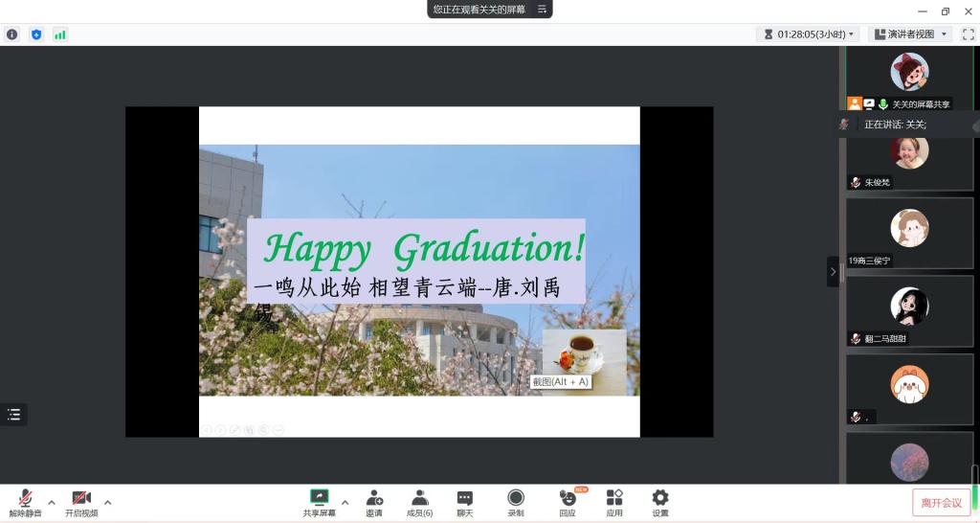Viewport: 980px width, 523px height.
Task: Open the 邀请 invite icon
Action: [x=374, y=503]
